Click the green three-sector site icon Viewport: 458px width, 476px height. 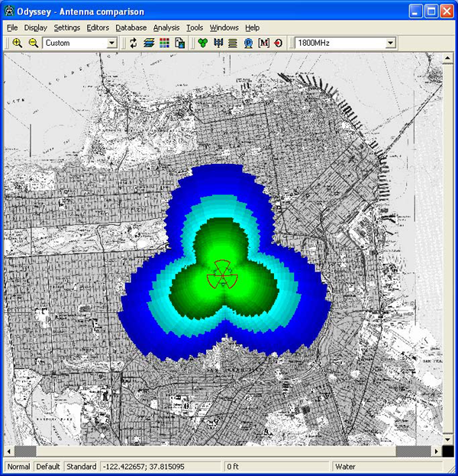(202, 43)
